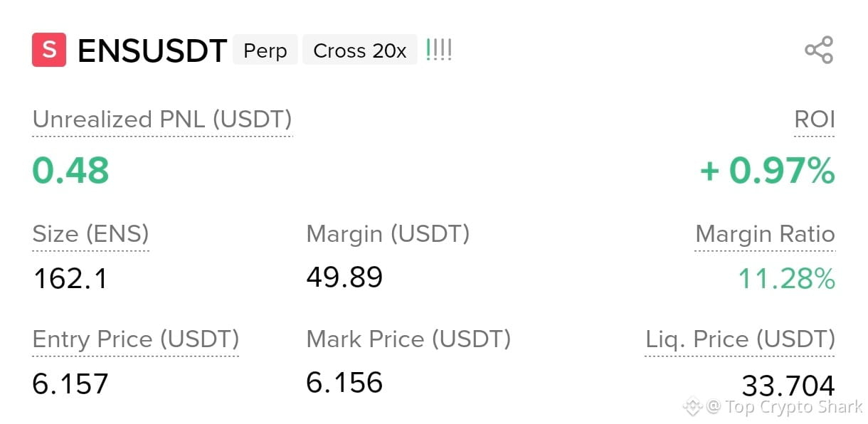Click the red S short-position badge
This screenshot has height=424, width=868.
click(49, 51)
